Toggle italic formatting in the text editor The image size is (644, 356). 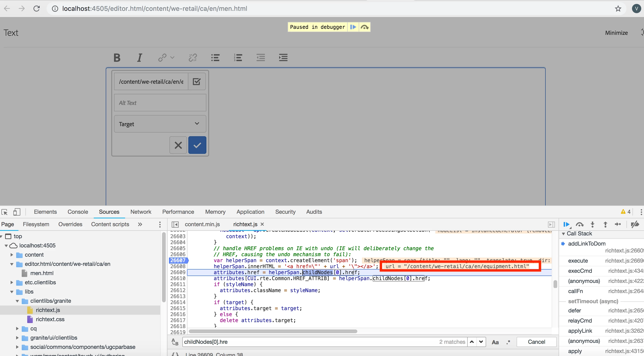[139, 57]
